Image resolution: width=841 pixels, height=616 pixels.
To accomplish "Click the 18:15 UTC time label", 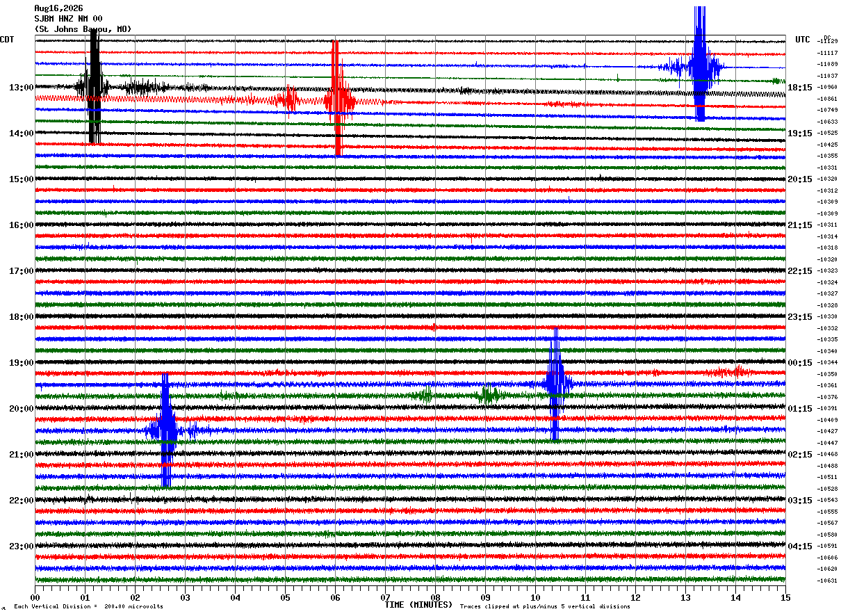I will tap(800, 87).
